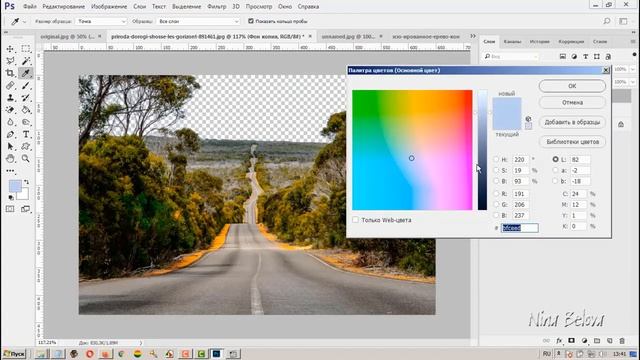
Task: Select the History Brush tool
Action: point(26,98)
